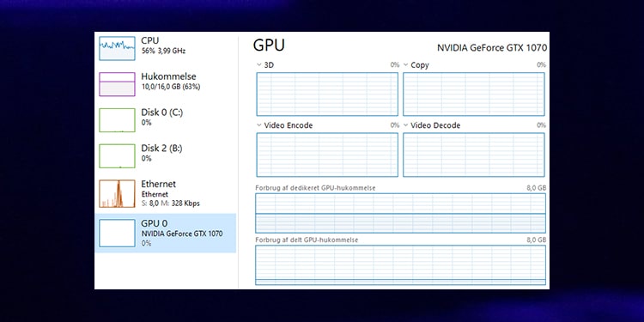
Task: Click the CPU '56% 3,99 GHz' value
Action: pyautogui.click(x=163, y=51)
